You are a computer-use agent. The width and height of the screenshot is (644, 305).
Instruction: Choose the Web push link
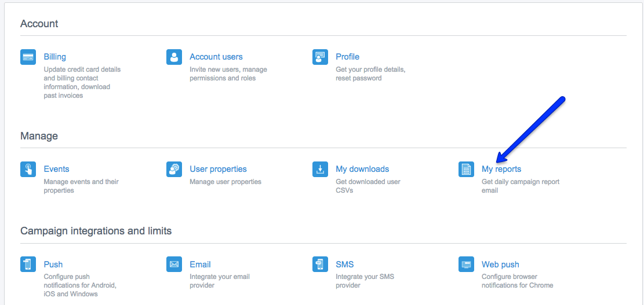pyautogui.click(x=500, y=264)
